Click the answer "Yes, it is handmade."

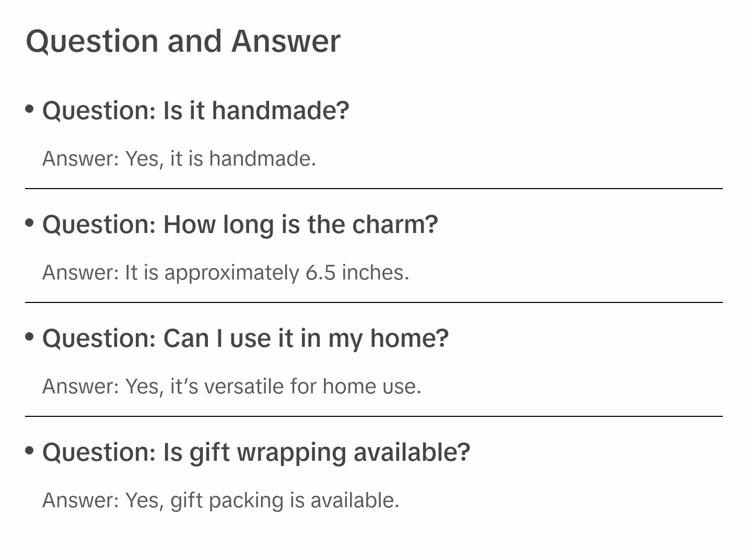pos(179,159)
